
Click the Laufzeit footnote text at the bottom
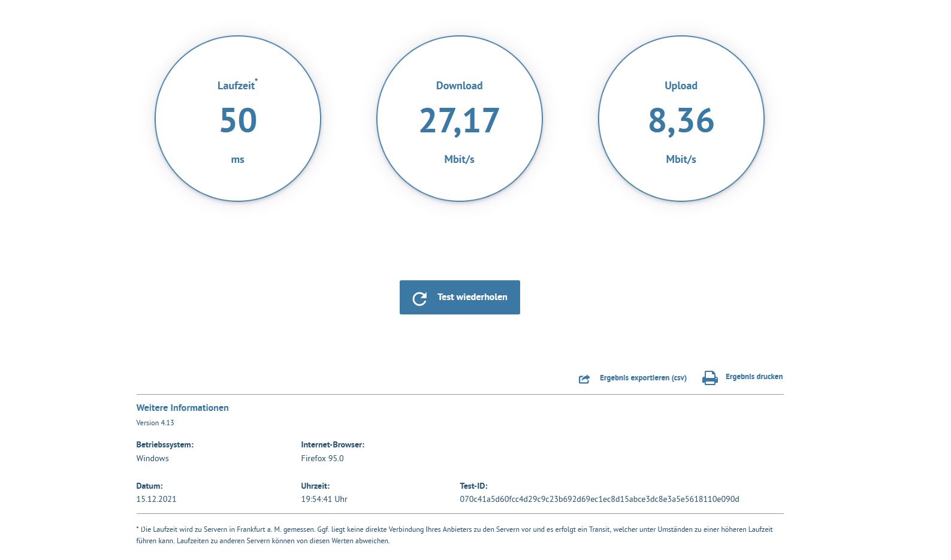(x=454, y=535)
